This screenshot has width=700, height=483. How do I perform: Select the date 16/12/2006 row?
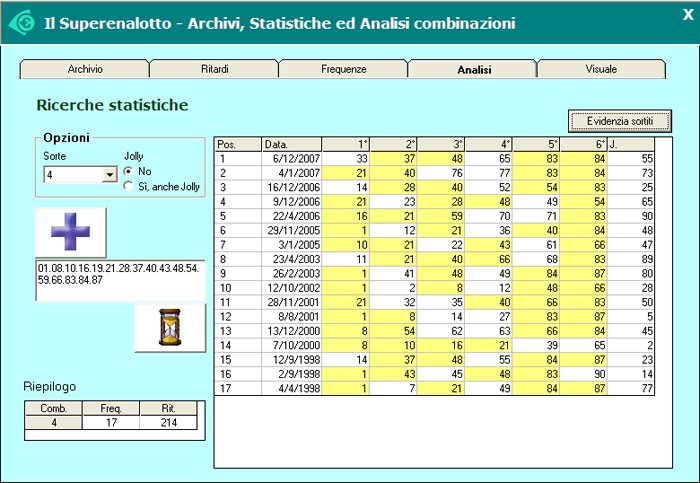pos(292,187)
